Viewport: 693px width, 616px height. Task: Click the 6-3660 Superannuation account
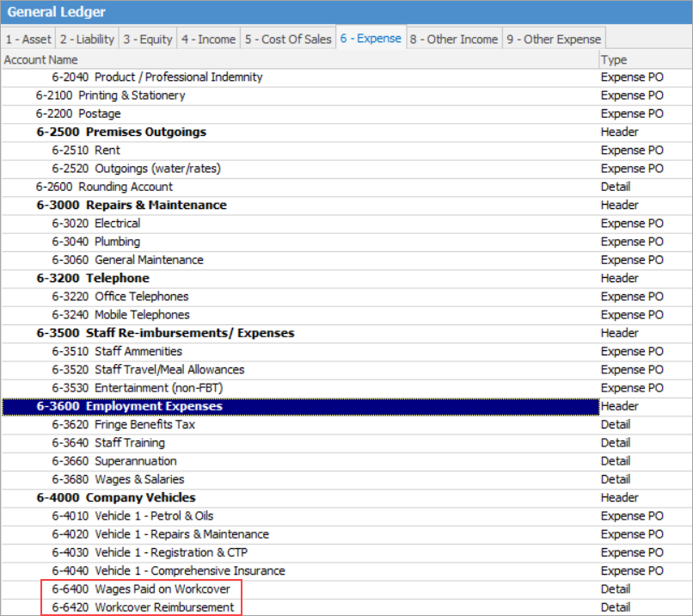point(113,461)
